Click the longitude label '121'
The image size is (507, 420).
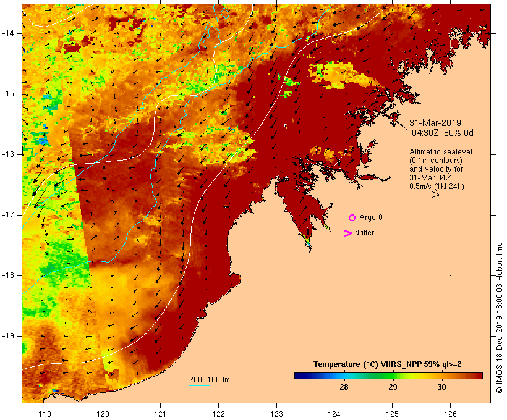160,414
